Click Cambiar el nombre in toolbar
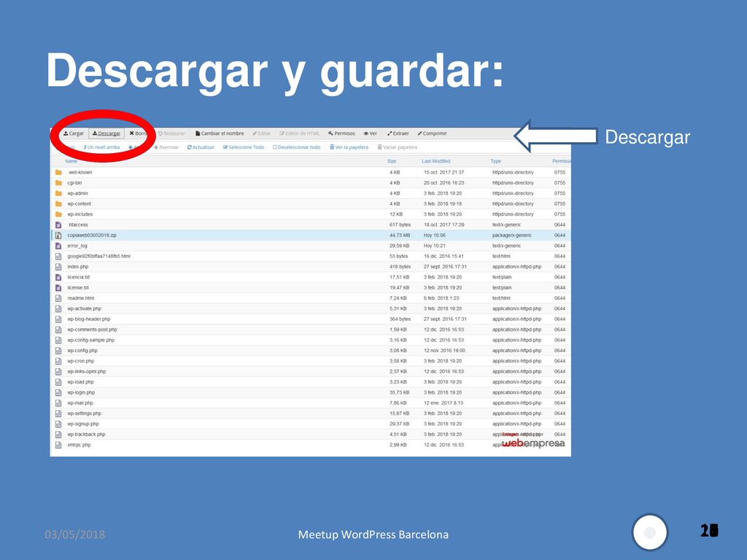This screenshot has height=560, width=747. coord(220,134)
